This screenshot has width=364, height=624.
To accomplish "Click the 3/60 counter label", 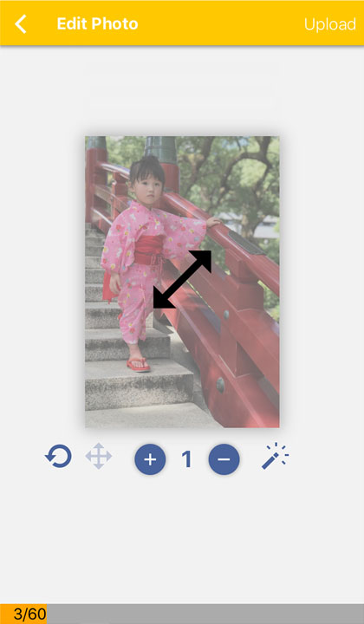I will pos(29,614).
